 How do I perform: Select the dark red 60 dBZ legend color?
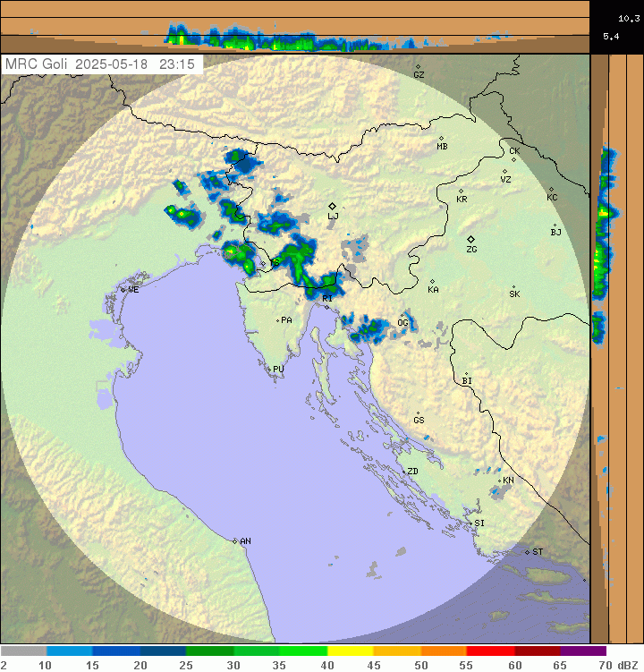coord(538,651)
